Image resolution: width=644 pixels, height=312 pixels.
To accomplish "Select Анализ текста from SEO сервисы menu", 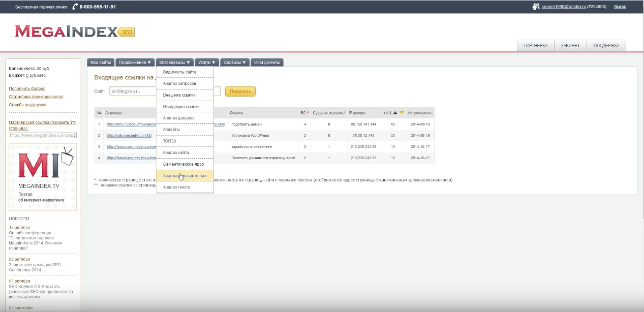I will click(x=176, y=187).
